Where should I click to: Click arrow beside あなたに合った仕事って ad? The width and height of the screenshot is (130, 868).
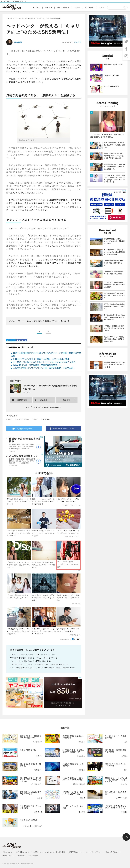click(x=38, y=461)
